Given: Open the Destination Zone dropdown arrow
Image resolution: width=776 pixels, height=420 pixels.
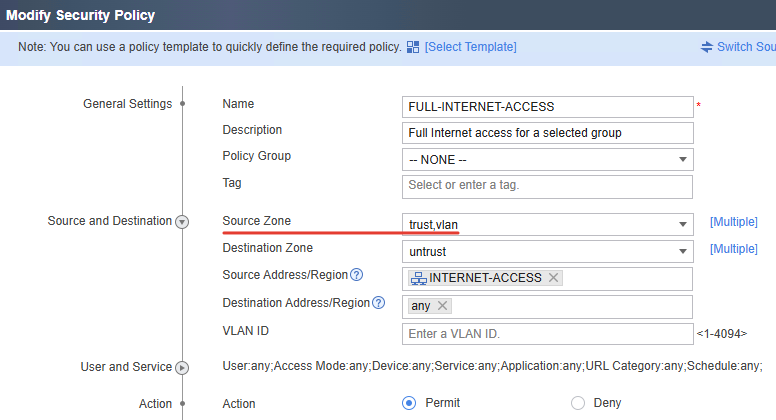Looking at the screenshot, I should [683, 251].
